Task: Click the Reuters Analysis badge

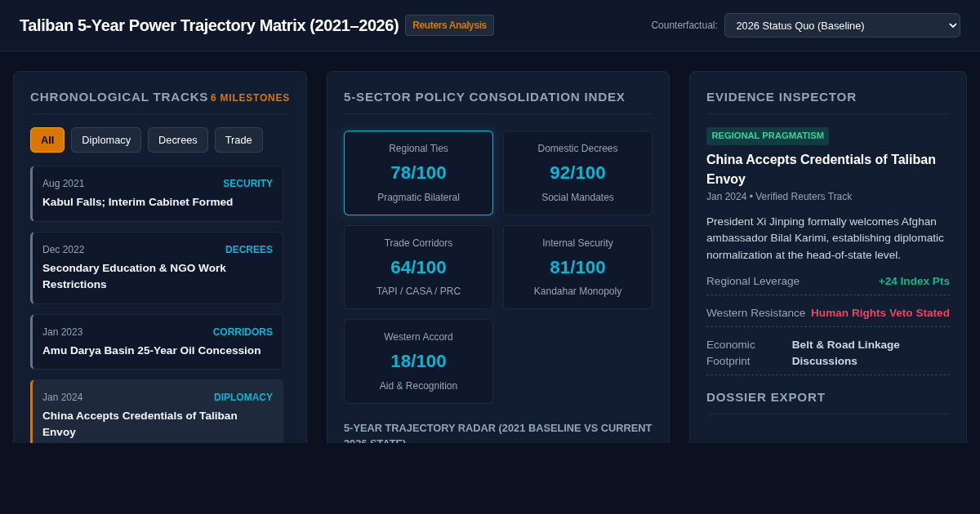Action: 449,25
